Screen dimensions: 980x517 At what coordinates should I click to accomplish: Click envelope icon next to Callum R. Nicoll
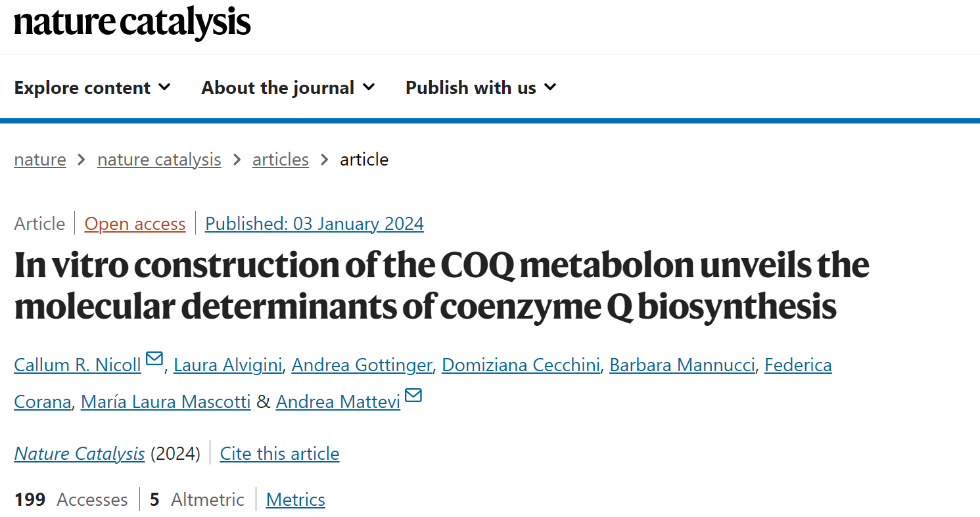click(x=154, y=359)
